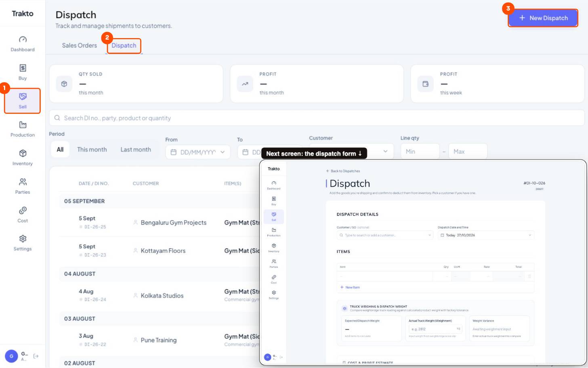Click the trend icon on PROFIT this month card

pos(245,84)
